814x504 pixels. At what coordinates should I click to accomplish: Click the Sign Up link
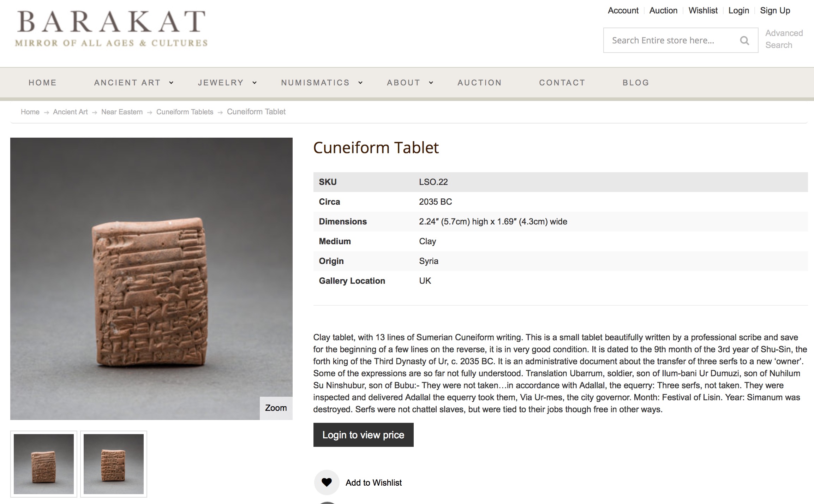(775, 11)
